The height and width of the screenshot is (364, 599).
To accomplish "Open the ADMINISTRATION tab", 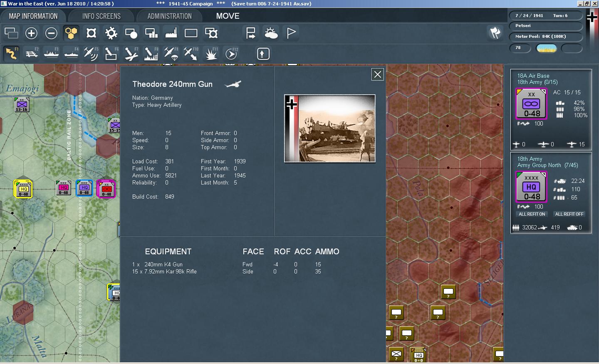I will pos(169,16).
